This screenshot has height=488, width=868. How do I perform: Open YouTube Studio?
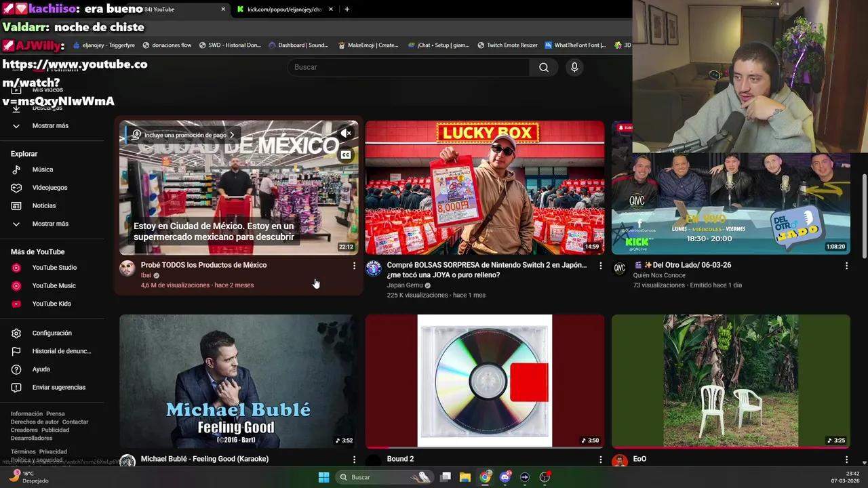(x=54, y=268)
